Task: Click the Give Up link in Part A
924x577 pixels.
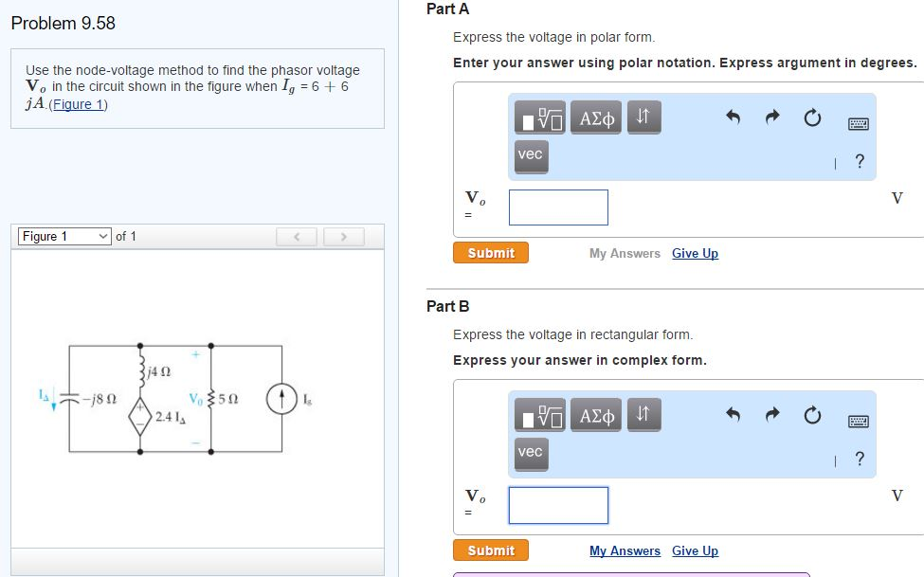Action: (x=695, y=254)
